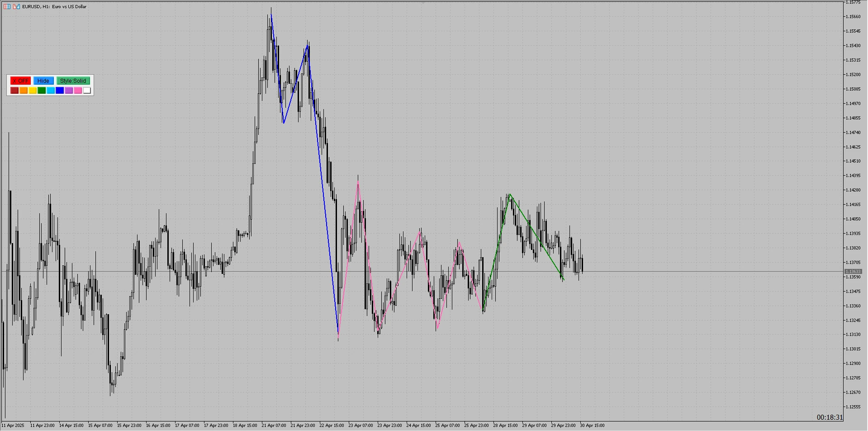
Task: Switch line style via Style:Solid button
Action: 73,81
